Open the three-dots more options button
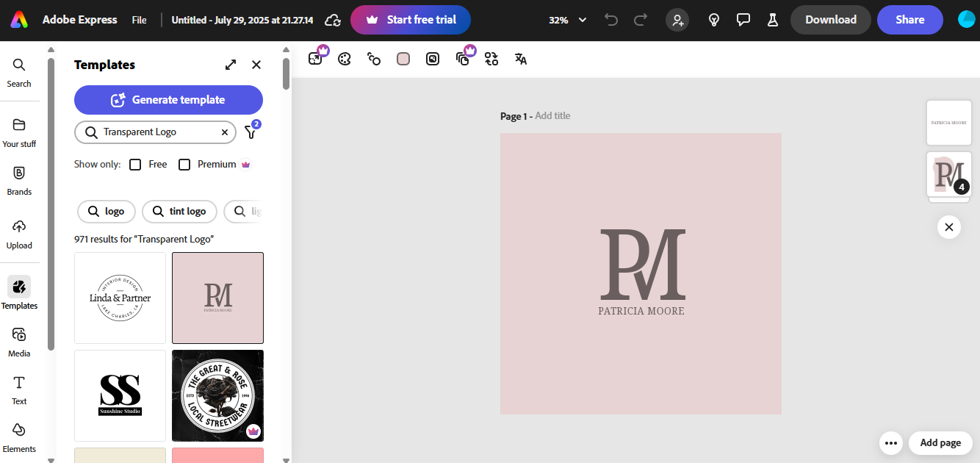The width and height of the screenshot is (980, 463). (x=891, y=443)
